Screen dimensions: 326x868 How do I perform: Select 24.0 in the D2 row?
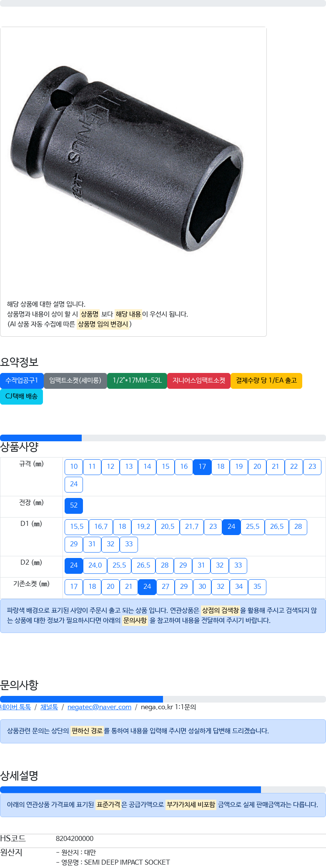click(95, 565)
